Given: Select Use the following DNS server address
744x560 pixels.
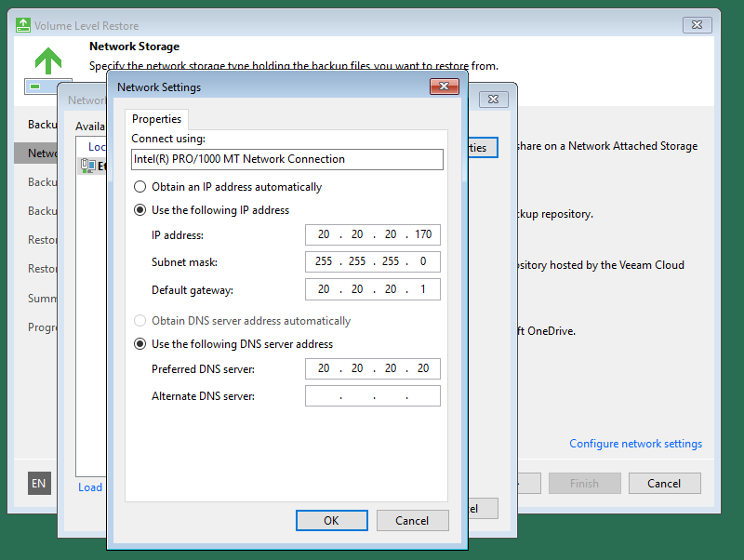Looking at the screenshot, I should 233,344.
